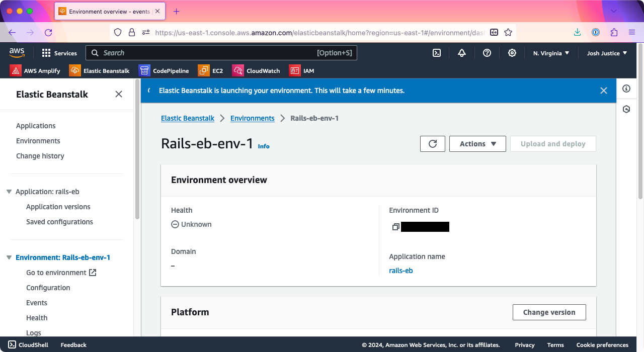
Task: Open Cookie preferences in the footer
Action: (x=602, y=345)
